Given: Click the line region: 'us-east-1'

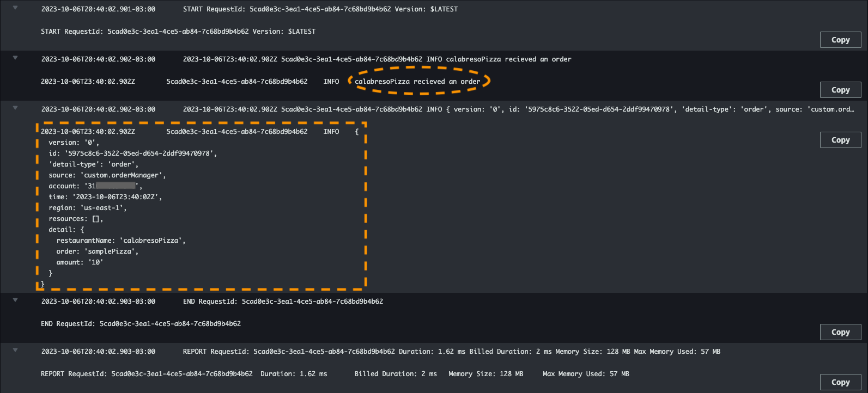Looking at the screenshot, I should pyautogui.click(x=88, y=208).
